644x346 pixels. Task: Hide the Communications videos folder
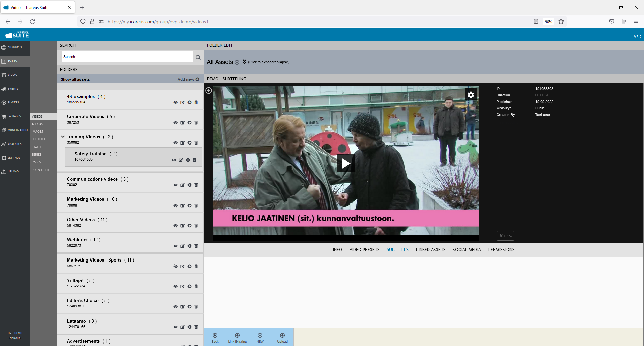tap(175, 185)
